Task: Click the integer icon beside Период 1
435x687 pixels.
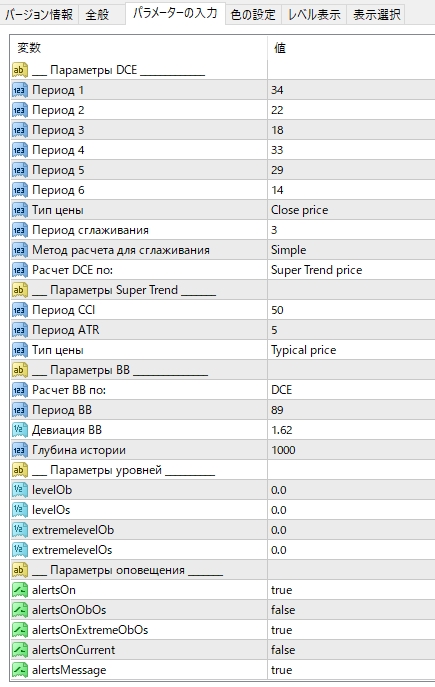Action: point(20,90)
